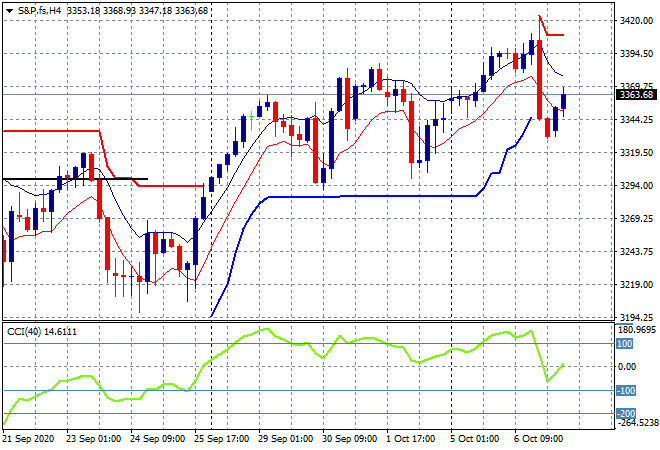Click the CCI 100 level label
This screenshot has width=660, height=450.
click(625, 344)
